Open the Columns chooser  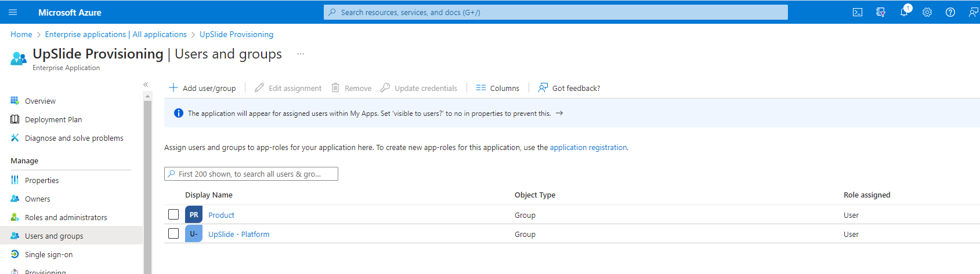click(x=498, y=88)
